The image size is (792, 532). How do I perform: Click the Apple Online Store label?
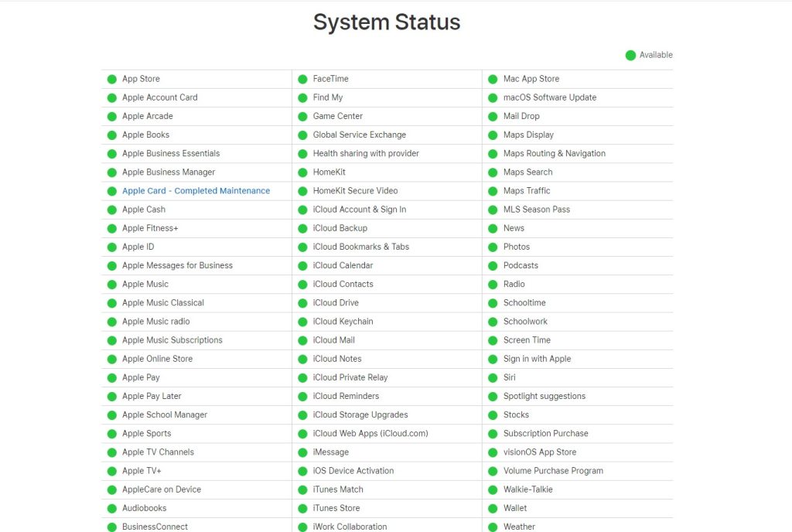coord(157,359)
